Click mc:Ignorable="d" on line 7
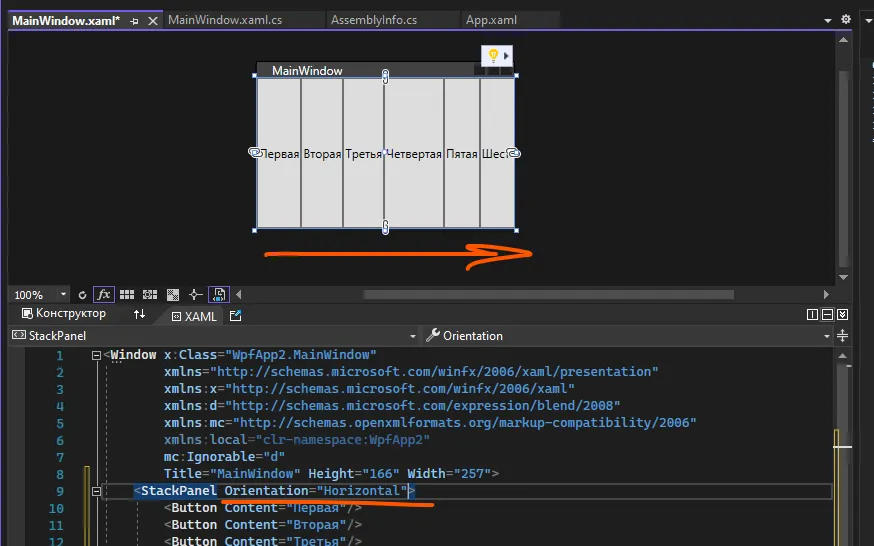 [x=224, y=457]
